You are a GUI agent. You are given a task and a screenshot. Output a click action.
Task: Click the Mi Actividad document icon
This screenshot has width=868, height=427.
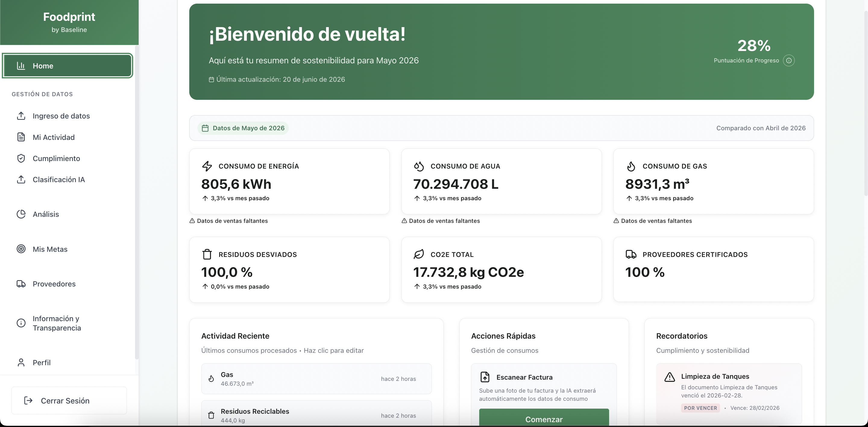click(21, 137)
